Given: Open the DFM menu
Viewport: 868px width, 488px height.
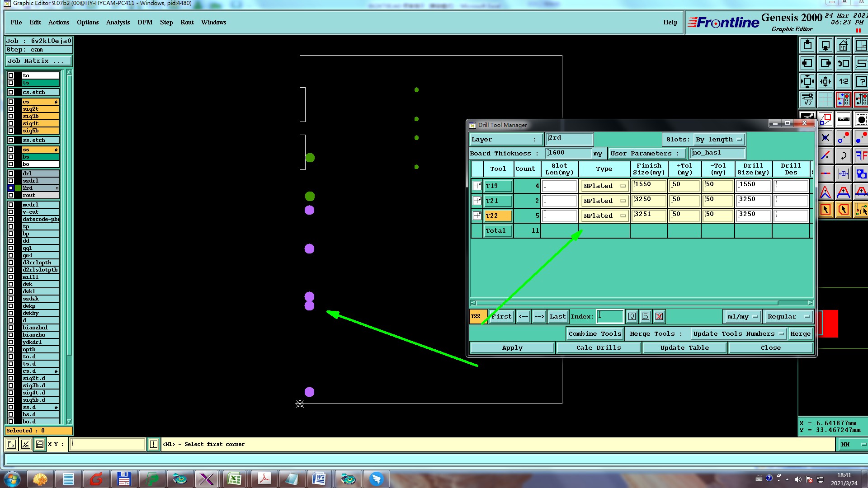Looking at the screenshot, I should (x=145, y=22).
